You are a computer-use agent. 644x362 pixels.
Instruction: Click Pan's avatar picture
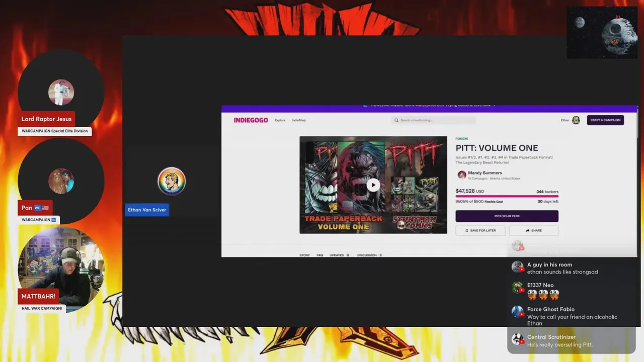[x=61, y=181]
